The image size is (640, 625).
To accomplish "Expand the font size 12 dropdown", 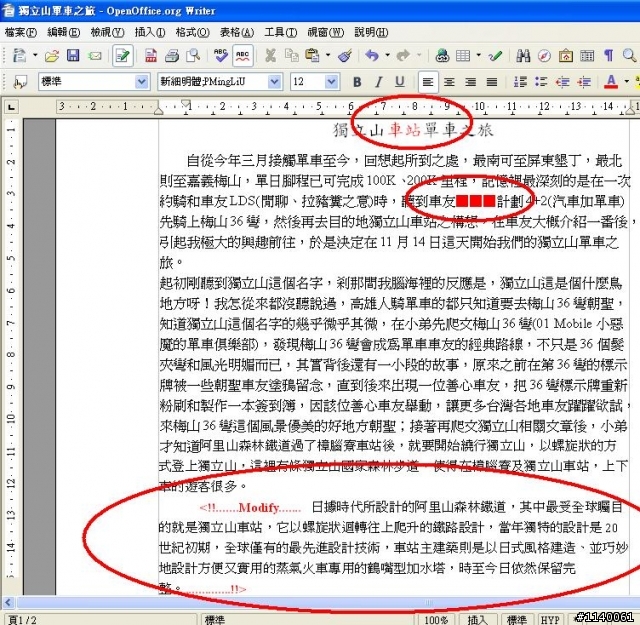I will 331,82.
